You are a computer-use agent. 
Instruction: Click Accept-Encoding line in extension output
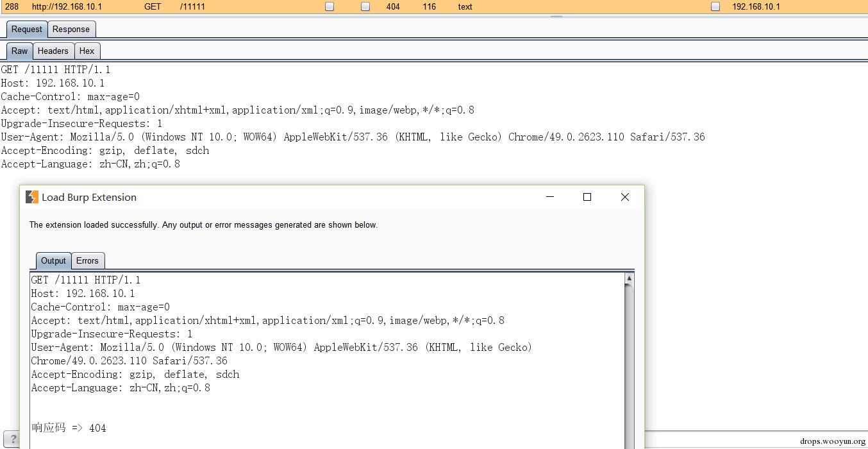point(135,374)
